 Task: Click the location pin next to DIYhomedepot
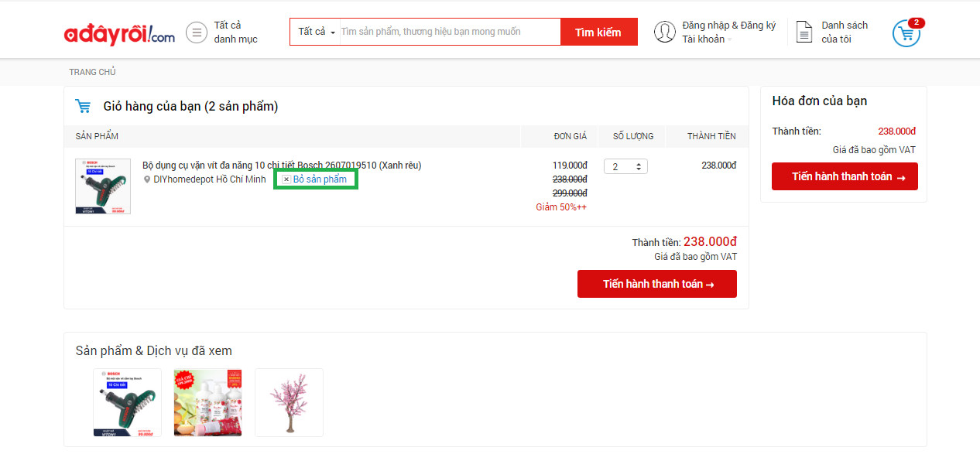click(x=147, y=179)
